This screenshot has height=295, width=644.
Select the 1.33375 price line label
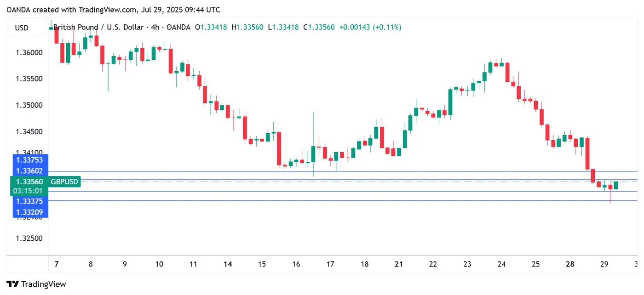tap(29, 201)
